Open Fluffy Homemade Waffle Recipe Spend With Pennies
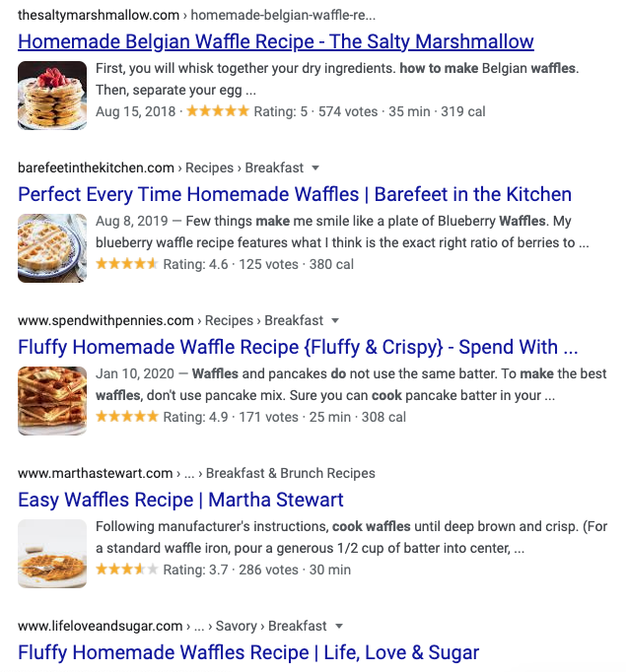Viewport: 626px width, 672px height. pyautogui.click(x=298, y=347)
